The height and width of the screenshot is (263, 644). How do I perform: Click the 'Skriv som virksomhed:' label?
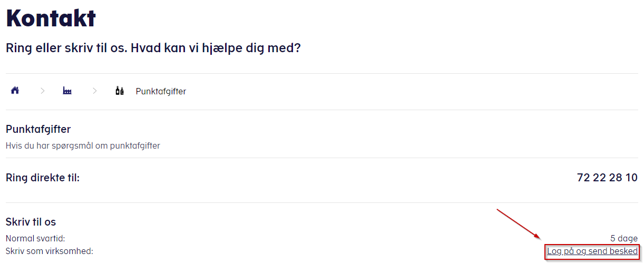coord(49,251)
